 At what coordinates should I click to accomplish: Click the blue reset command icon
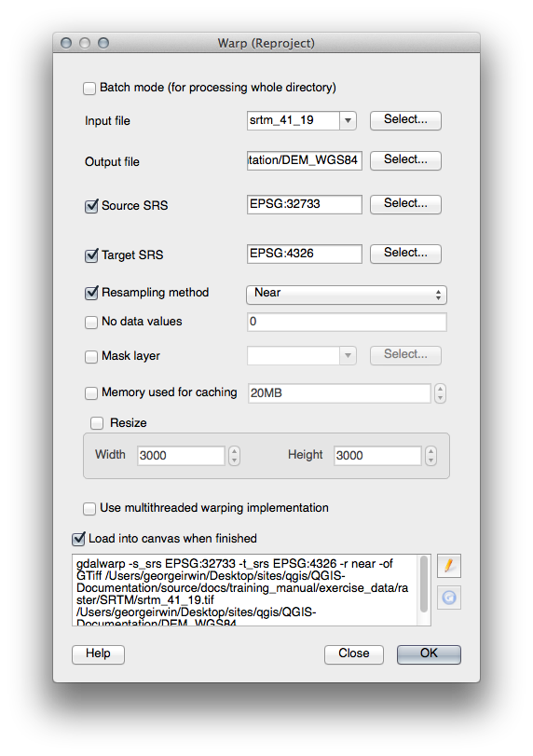(448, 598)
